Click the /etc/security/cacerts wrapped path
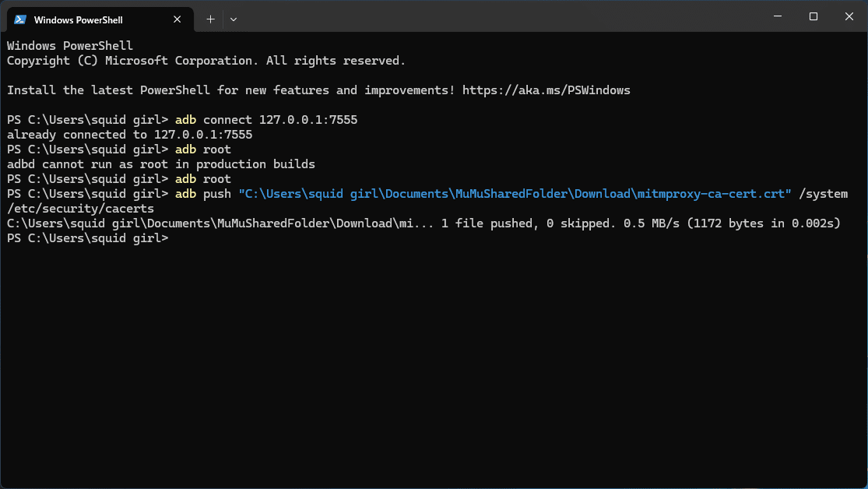868x489 pixels. pyautogui.click(x=80, y=209)
